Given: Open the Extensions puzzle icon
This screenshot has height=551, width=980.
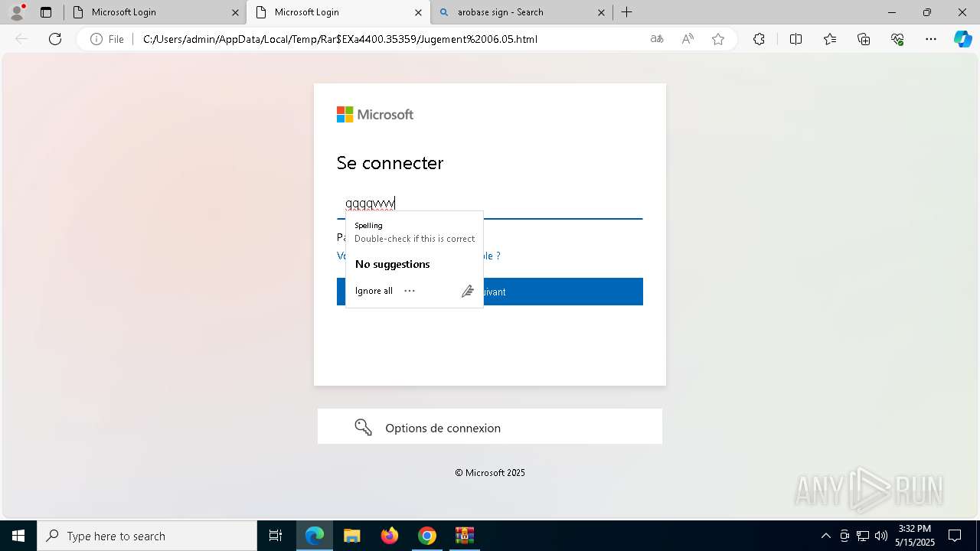Looking at the screenshot, I should coord(759,39).
